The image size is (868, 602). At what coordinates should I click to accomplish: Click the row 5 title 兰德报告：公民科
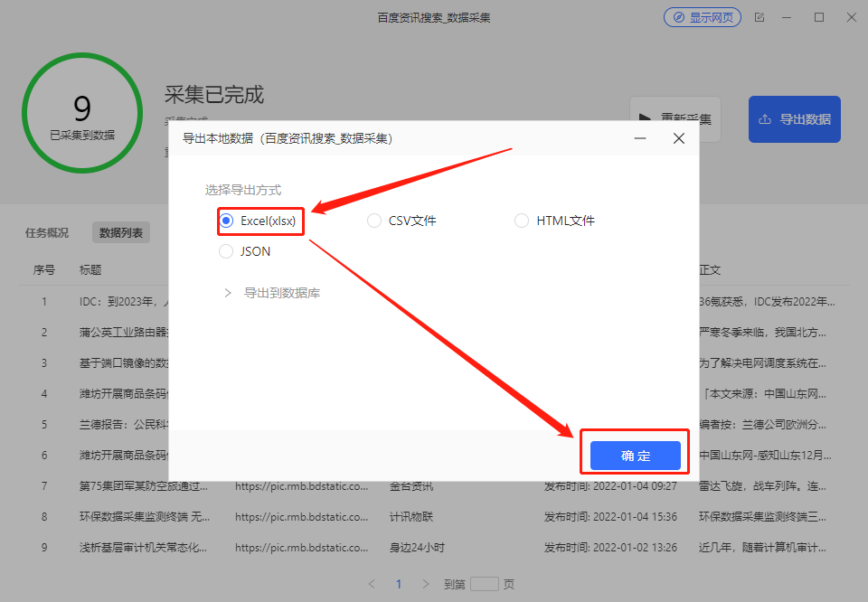(x=124, y=425)
